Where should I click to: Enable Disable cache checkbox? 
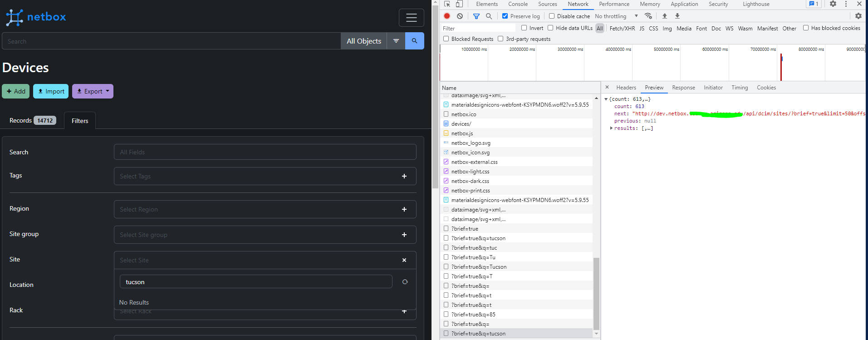coord(552,16)
